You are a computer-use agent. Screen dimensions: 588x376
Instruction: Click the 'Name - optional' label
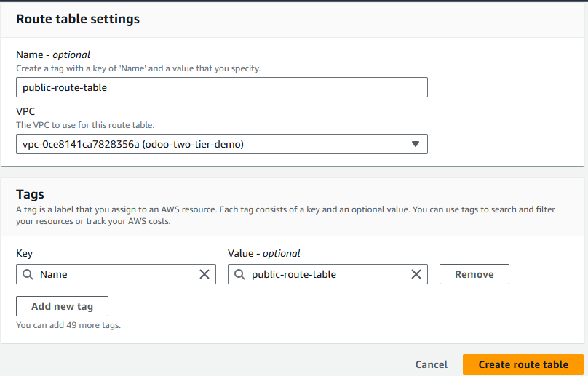tap(53, 55)
